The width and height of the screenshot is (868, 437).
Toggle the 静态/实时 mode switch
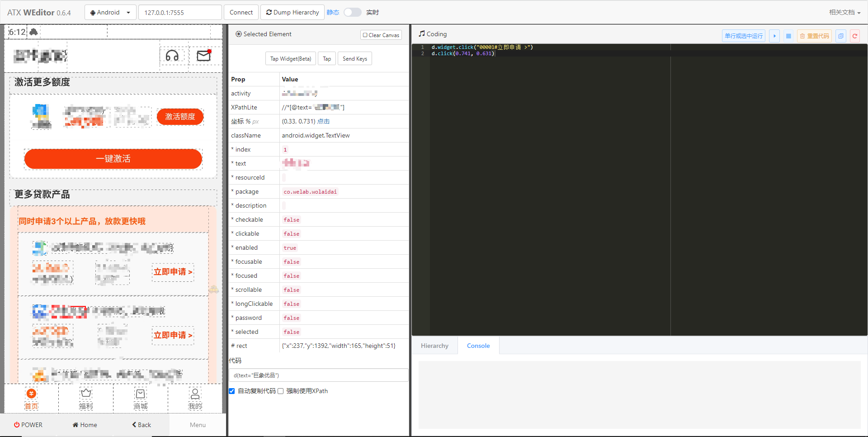(x=353, y=12)
